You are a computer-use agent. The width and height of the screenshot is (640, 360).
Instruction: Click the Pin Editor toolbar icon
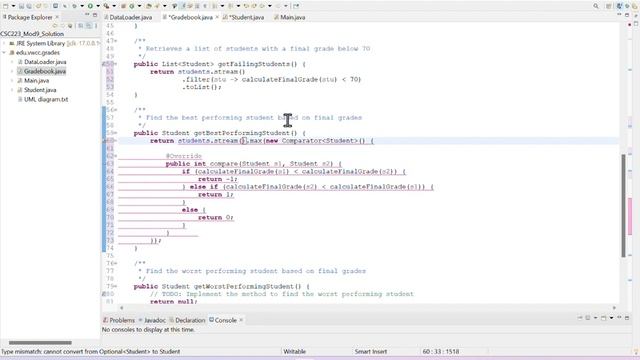[x=296, y=6]
